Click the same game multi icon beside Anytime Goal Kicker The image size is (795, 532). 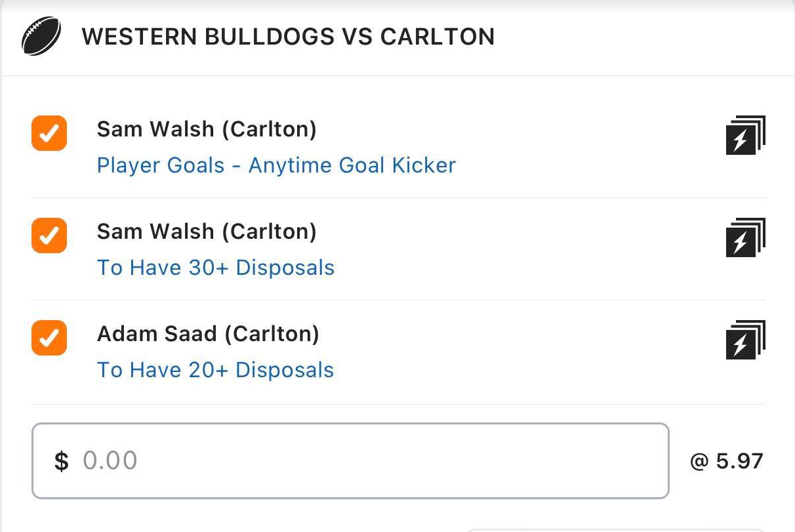tap(746, 135)
